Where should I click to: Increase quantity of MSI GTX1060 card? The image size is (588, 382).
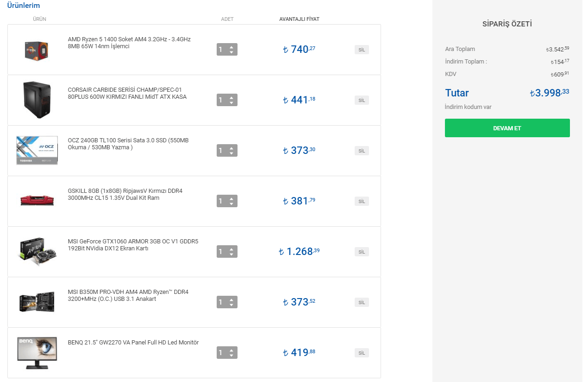[231, 249]
